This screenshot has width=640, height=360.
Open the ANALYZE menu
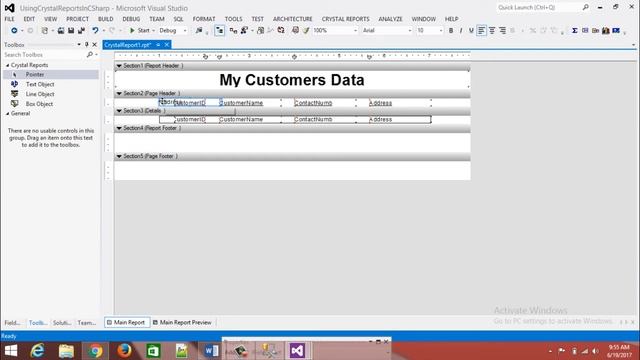(x=390, y=19)
